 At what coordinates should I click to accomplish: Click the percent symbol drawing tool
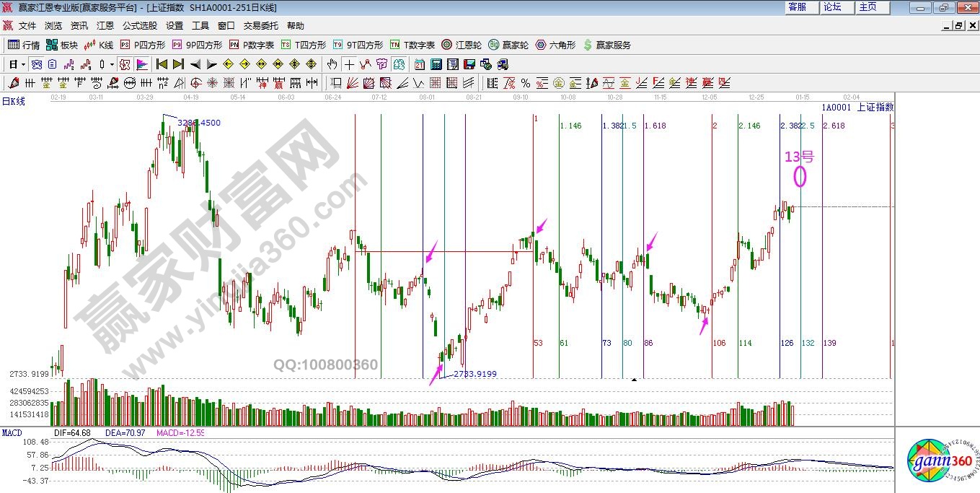click(x=526, y=82)
